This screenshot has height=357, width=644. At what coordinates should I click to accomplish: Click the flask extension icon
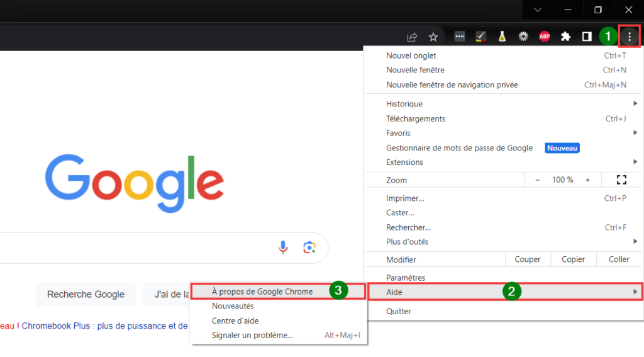click(x=502, y=37)
